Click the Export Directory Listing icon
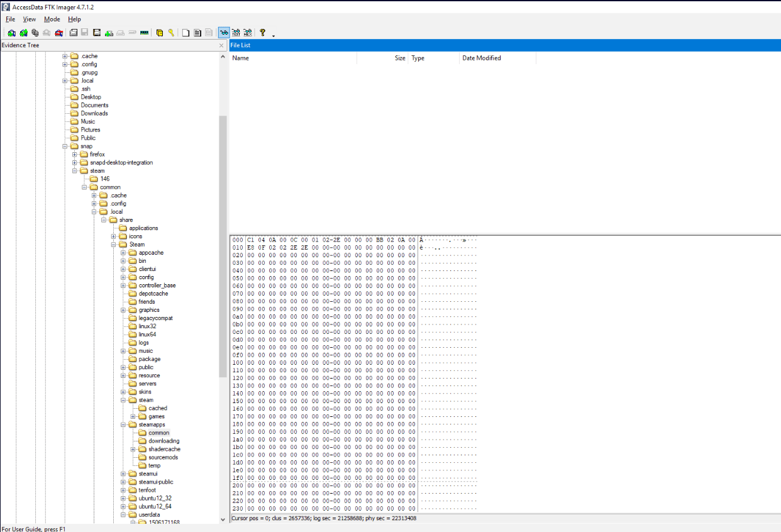Viewport: 781px width, 532px height. (209, 33)
